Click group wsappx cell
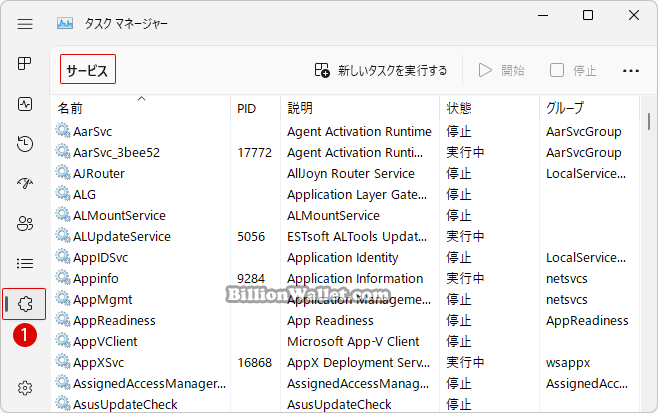This screenshot has width=658, height=413. [x=568, y=363]
